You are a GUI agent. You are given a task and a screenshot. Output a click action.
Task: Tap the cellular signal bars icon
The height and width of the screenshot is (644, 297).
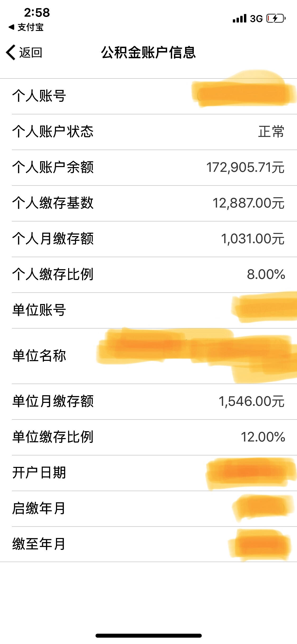click(240, 19)
